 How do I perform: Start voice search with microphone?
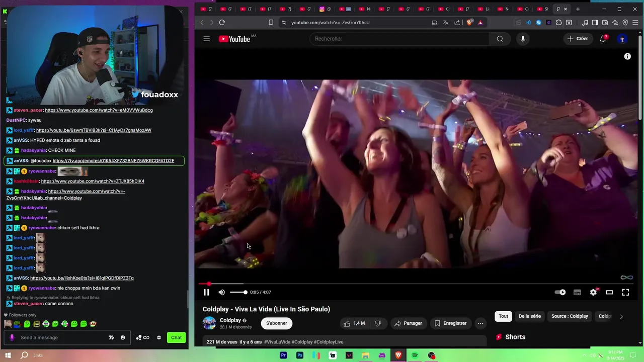click(523, 39)
